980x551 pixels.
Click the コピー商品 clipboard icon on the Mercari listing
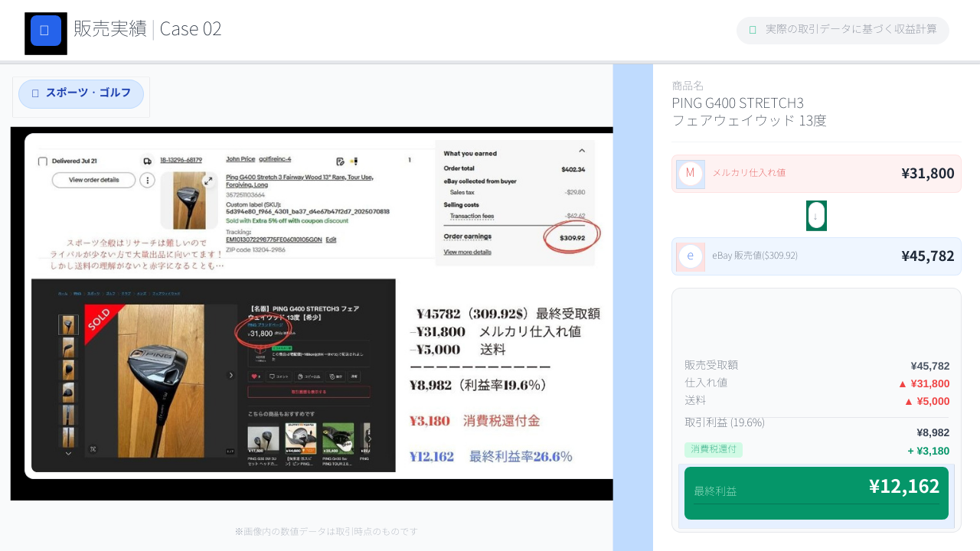(299, 376)
